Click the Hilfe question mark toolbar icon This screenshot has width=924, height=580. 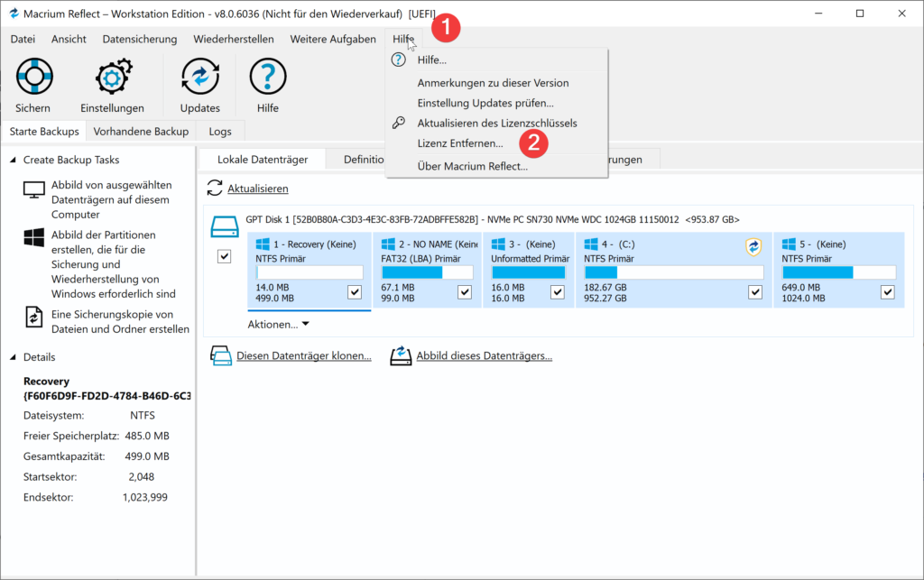coord(267,78)
